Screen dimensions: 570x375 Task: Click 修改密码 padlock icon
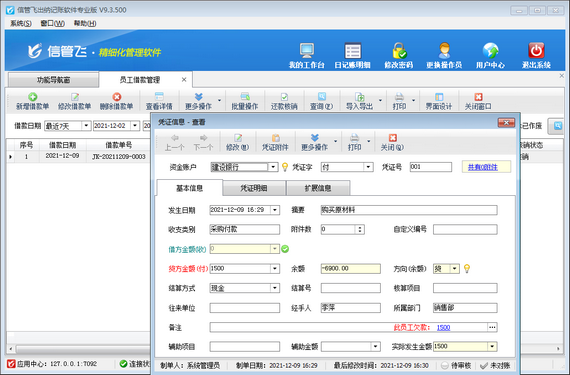click(x=399, y=51)
